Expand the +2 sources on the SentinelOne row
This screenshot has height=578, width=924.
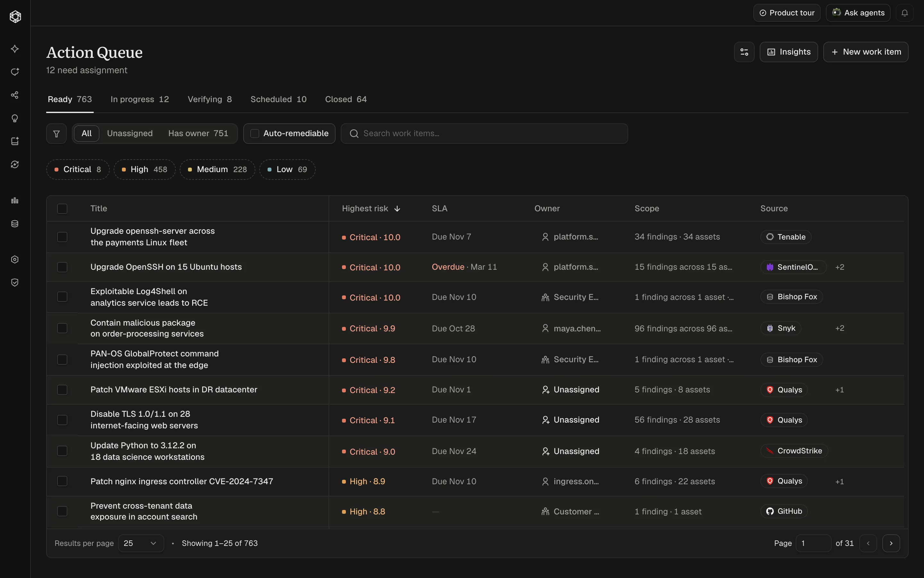pyautogui.click(x=840, y=267)
